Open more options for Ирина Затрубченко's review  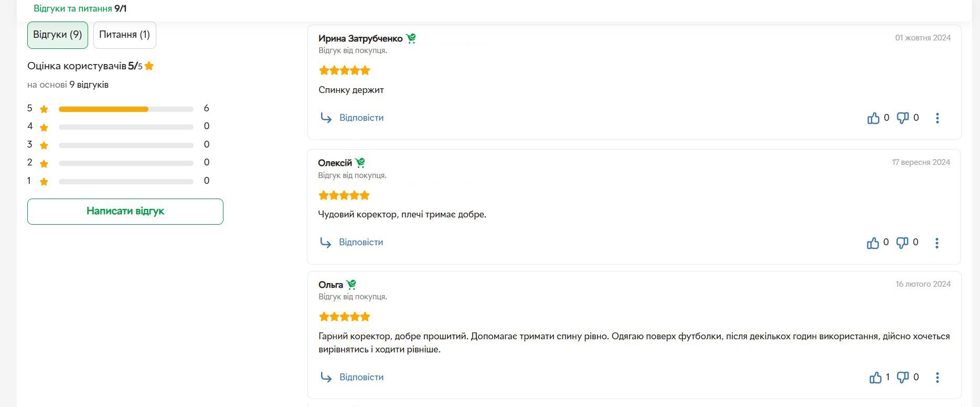click(x=938, y=118)
